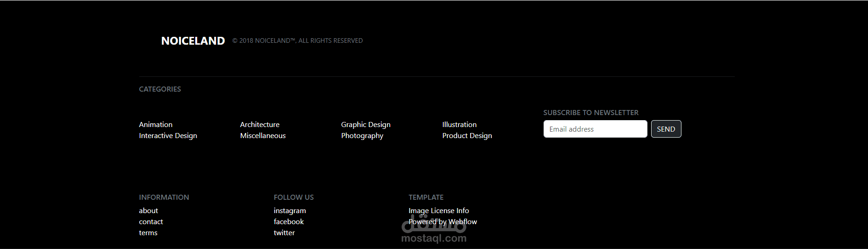
Task: Open the terms link
Action: (x=148, y=232)
